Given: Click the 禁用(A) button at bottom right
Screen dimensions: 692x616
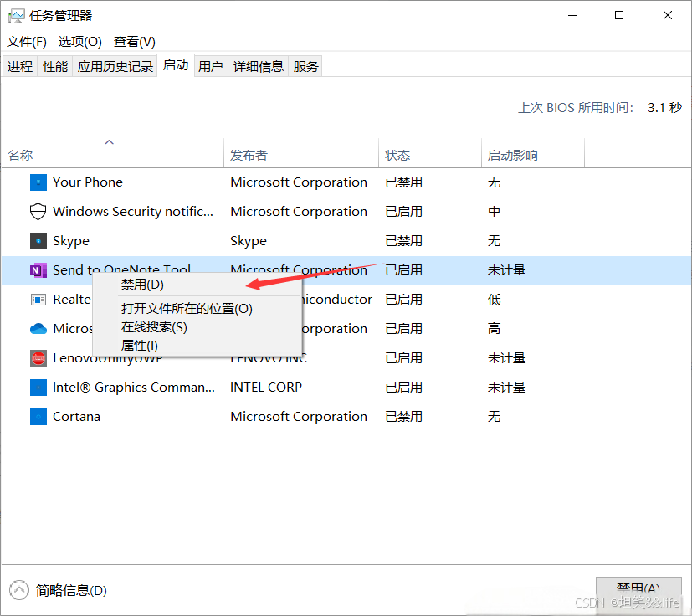Looking at the screenshot, I should point(638,589).
